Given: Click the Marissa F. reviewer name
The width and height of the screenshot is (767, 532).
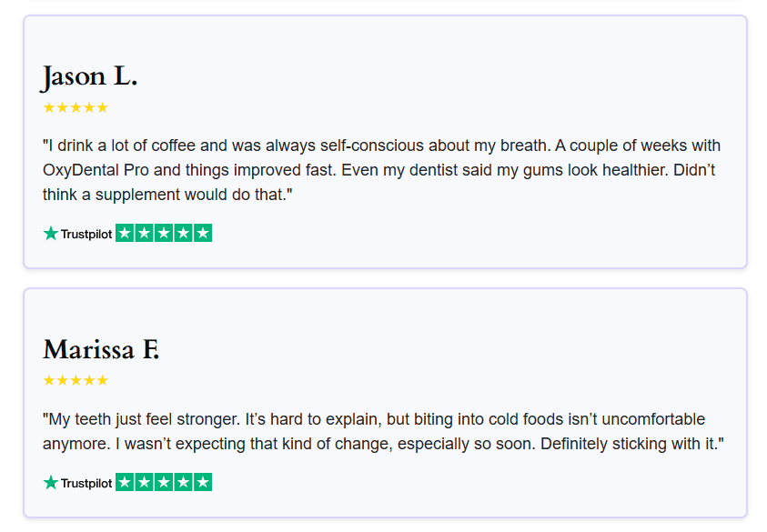Looking at the screenshot, I should (x=101, y=349).
